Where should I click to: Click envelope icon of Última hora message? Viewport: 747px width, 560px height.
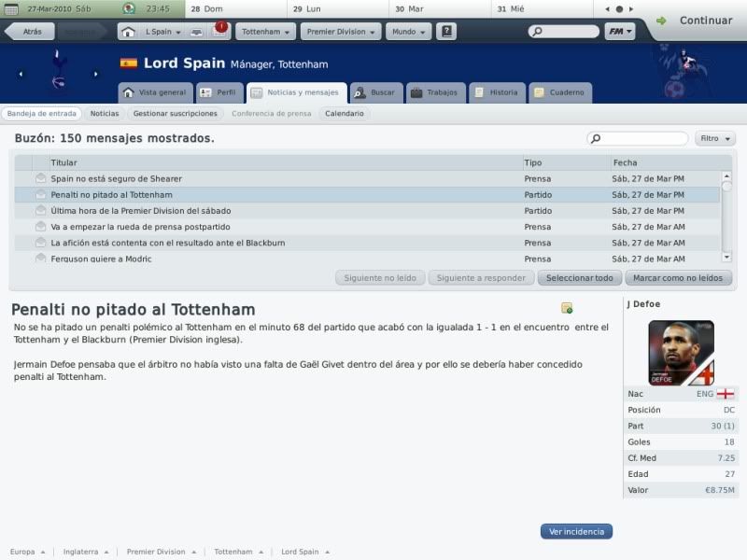coord(41,211)
